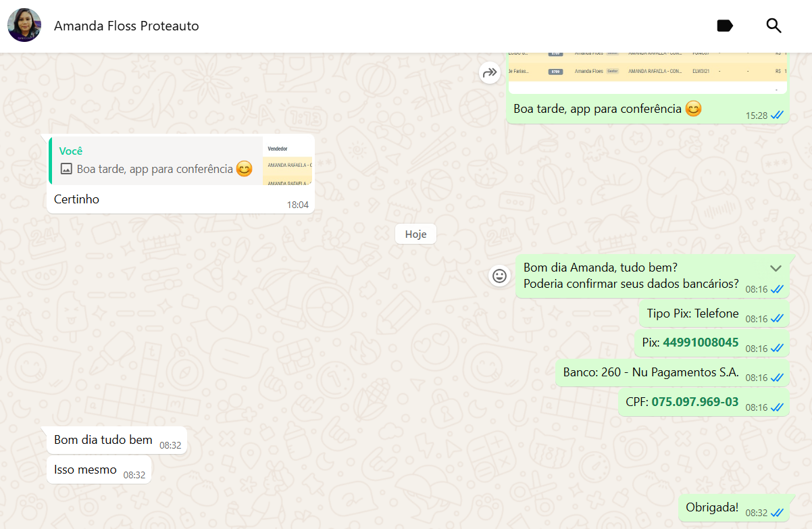Click the search magnifier icon

tap(773, 26)
